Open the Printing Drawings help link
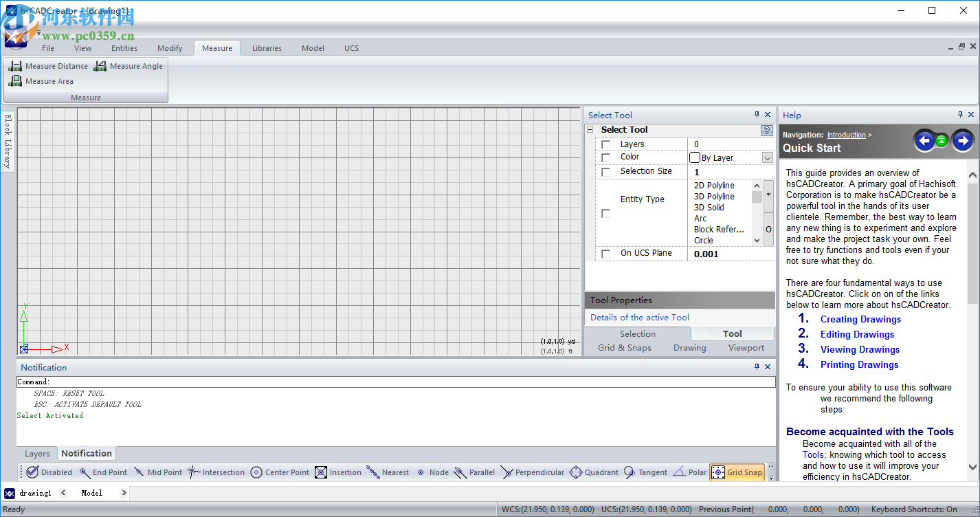 [859, 364]
